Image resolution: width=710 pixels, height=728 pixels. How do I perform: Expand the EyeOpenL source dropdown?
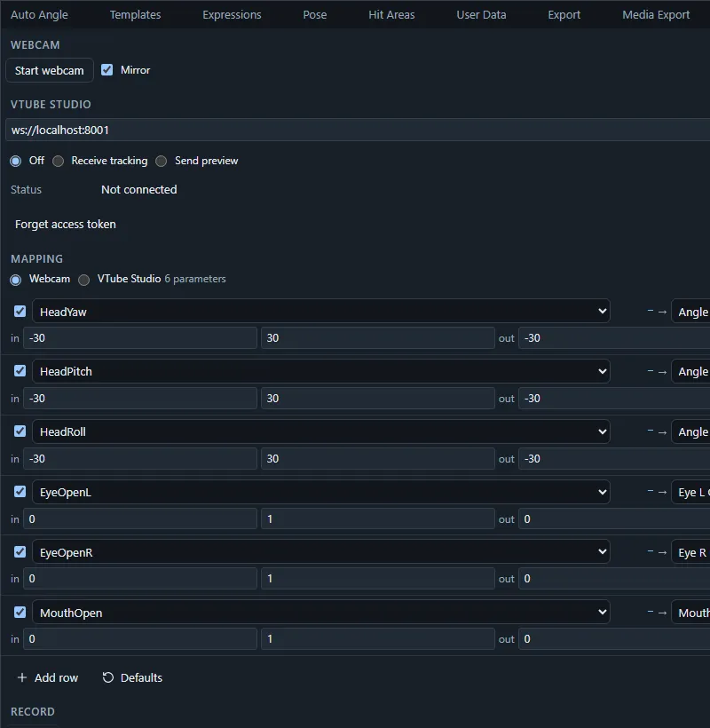coord(320,492)
